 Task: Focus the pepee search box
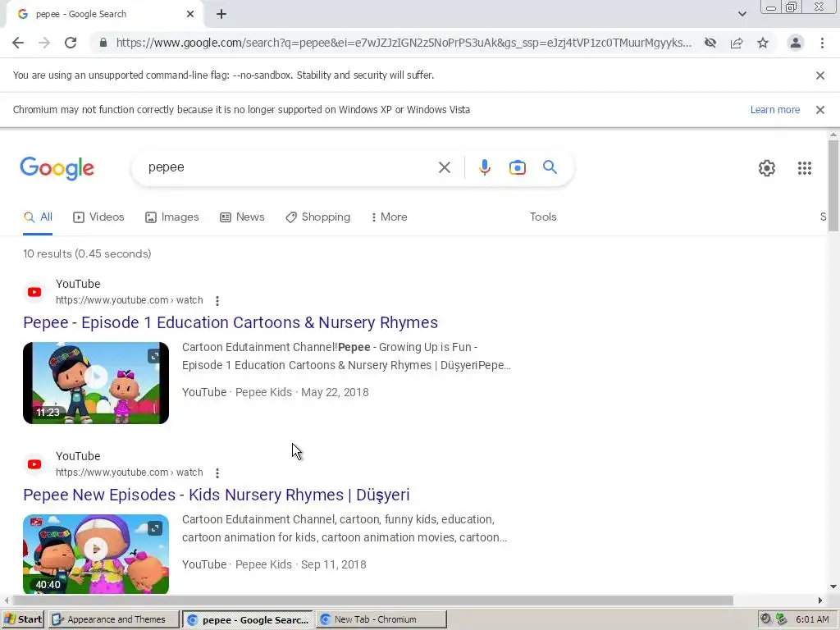290,167
